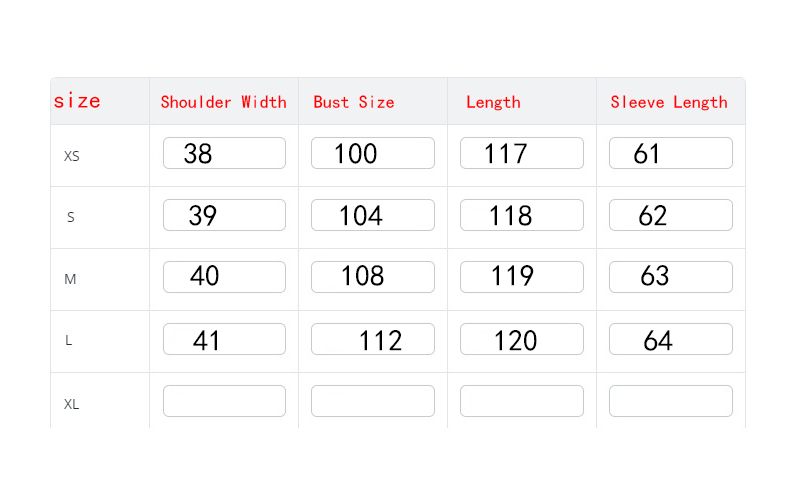The image size is (800, 497).
Task: Focus the L Sleeve Length field showing 64
Action: click(x=671, y=339)
